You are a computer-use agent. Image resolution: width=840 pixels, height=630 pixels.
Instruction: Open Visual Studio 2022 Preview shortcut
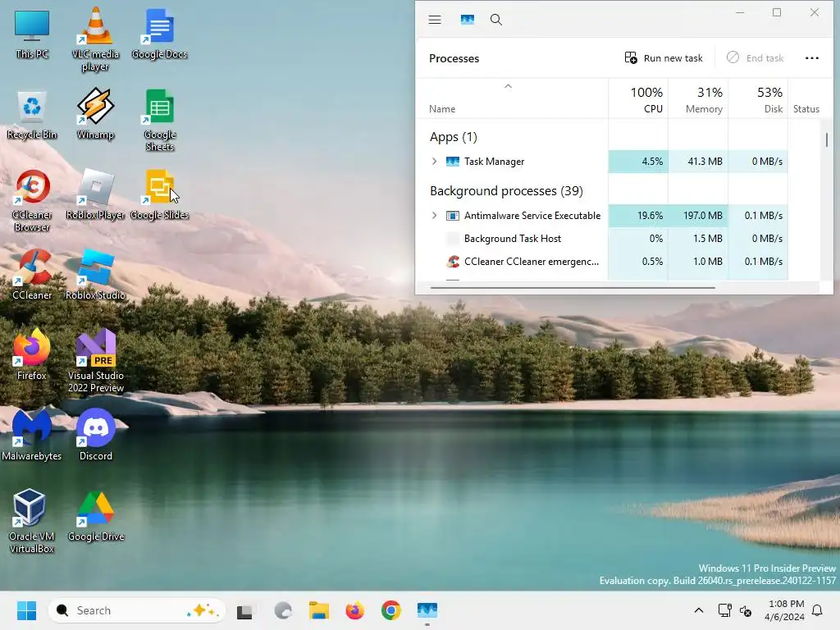coord(95,361)
